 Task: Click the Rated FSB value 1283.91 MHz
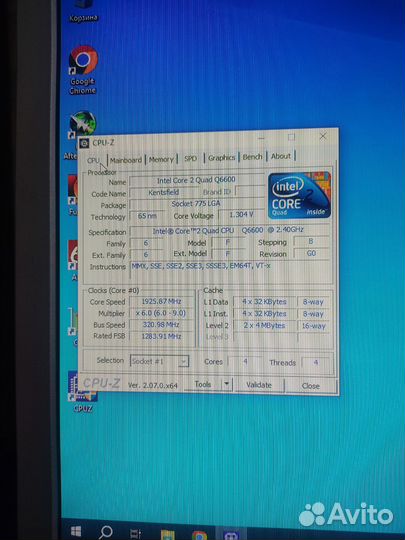click(161, 336)
